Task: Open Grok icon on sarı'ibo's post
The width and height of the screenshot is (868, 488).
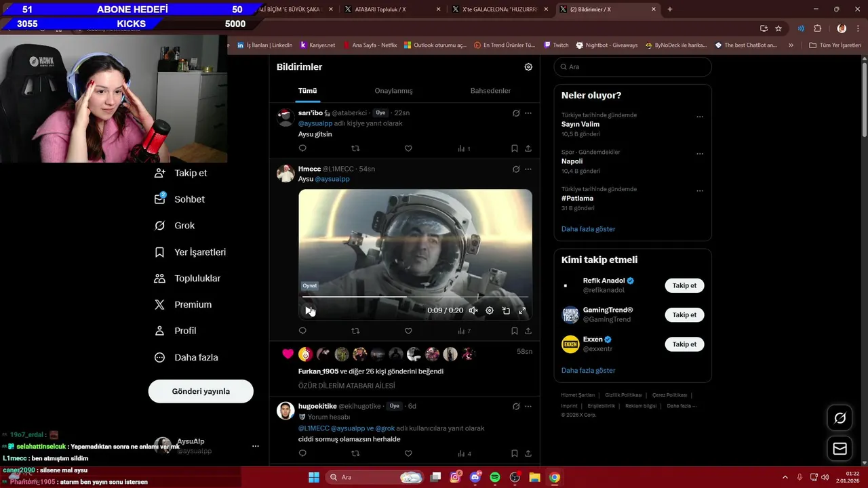Action: 516,113
